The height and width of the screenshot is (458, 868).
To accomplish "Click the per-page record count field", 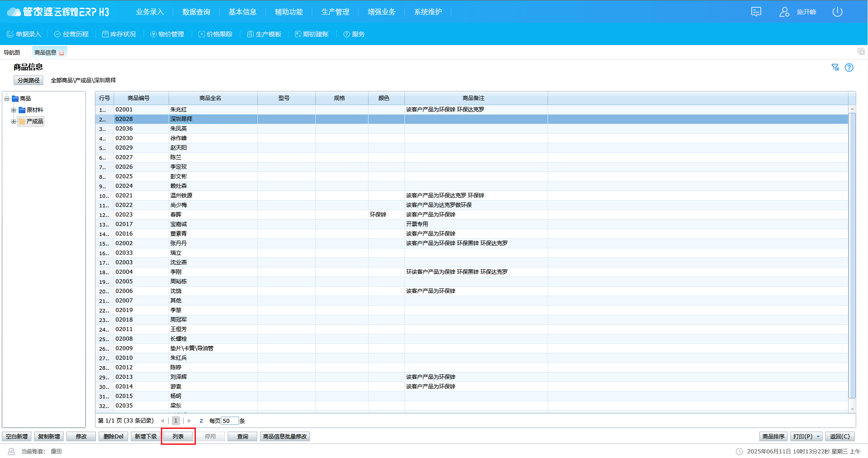I will [x=229, y=421].
